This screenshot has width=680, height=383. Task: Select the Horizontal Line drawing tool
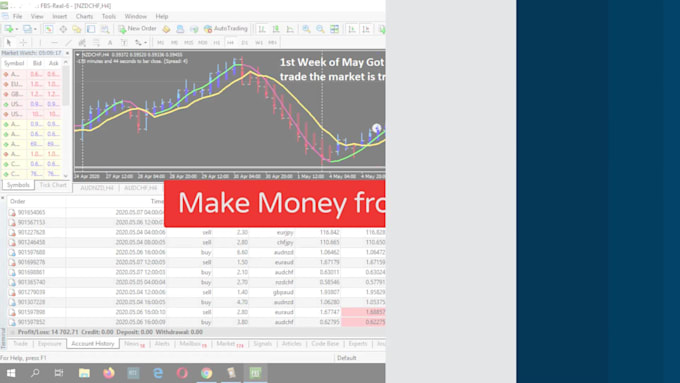tap(54, 43)
